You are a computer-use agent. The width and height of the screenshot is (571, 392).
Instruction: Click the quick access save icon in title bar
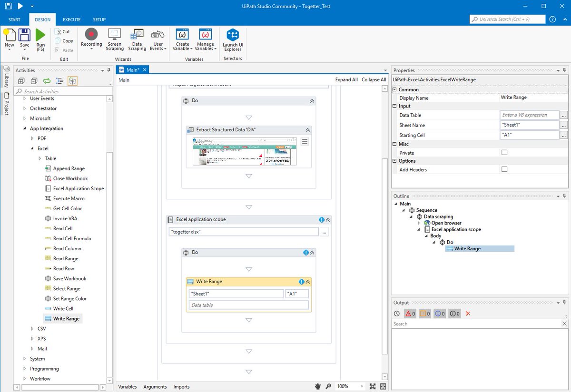[x=8, y=6]
